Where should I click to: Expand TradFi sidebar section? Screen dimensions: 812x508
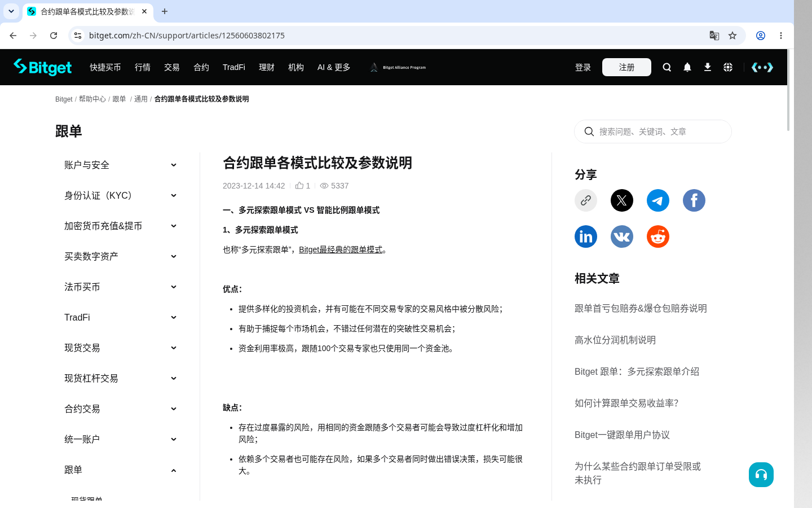tap(121, 317)
